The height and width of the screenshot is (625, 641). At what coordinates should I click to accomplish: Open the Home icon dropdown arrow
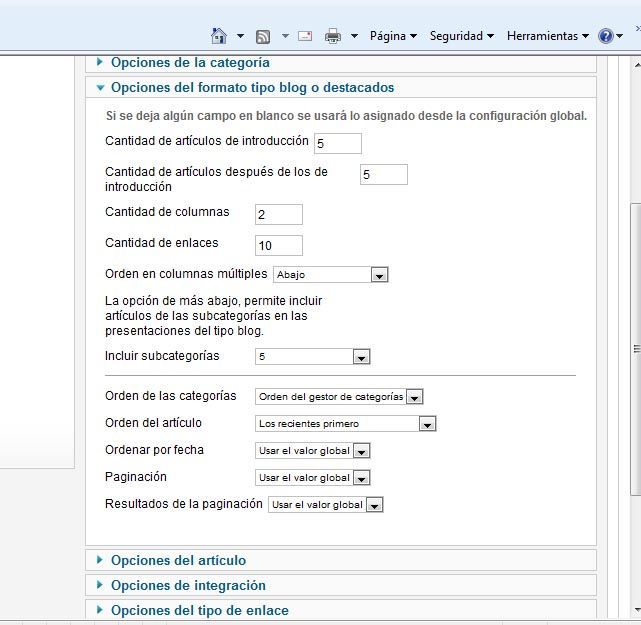tap(240, 36)
